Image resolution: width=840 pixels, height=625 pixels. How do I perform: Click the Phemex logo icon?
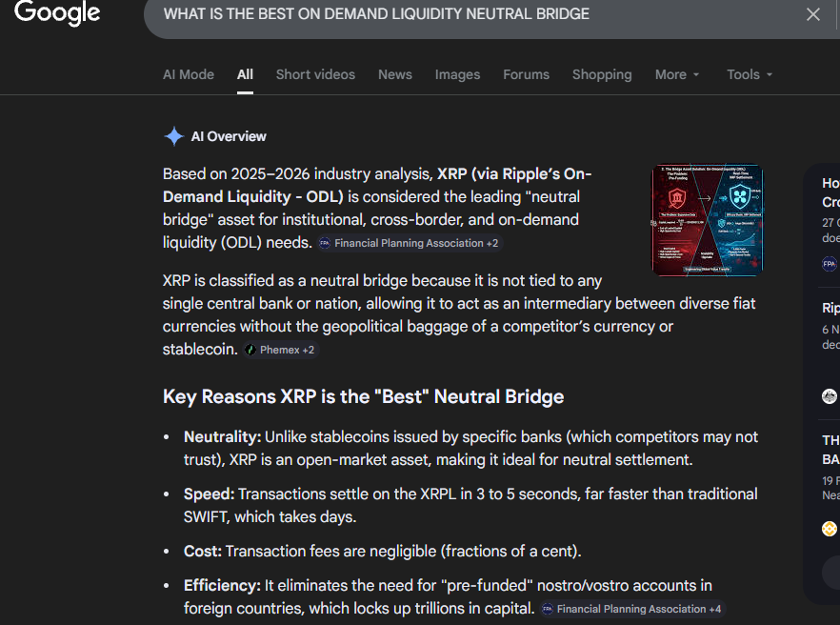click(x=250, y=350)
